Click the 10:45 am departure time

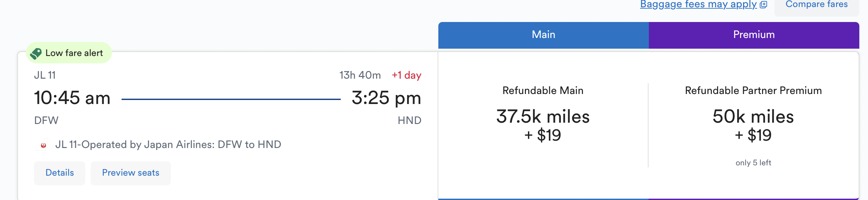pos(72,98)
